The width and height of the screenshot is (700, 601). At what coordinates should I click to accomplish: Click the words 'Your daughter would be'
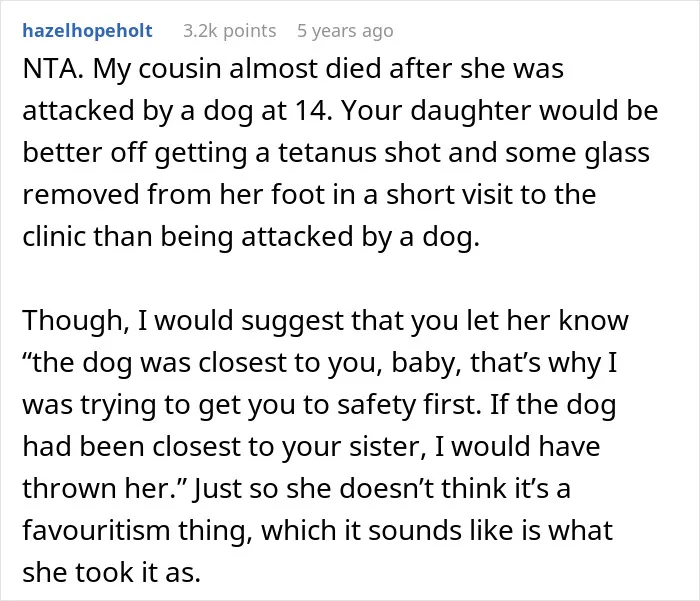500,111
